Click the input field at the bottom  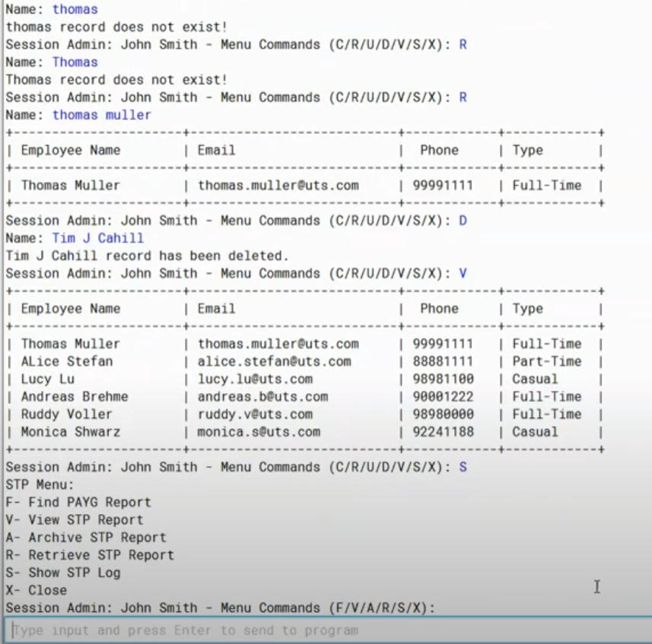point(326,630)
